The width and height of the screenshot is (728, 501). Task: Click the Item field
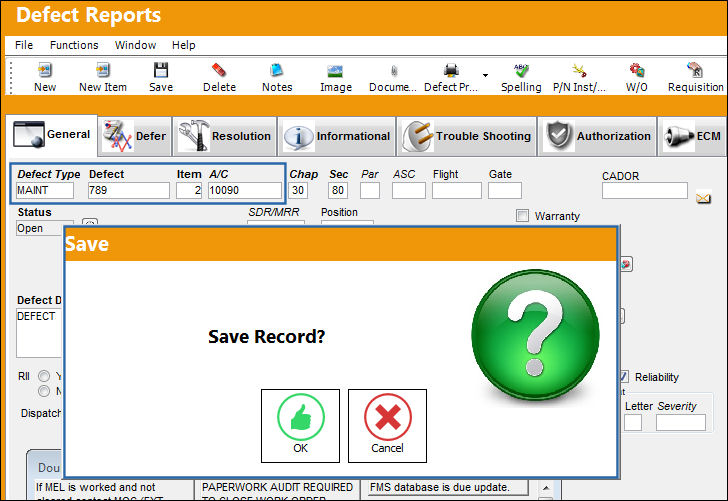189,190
